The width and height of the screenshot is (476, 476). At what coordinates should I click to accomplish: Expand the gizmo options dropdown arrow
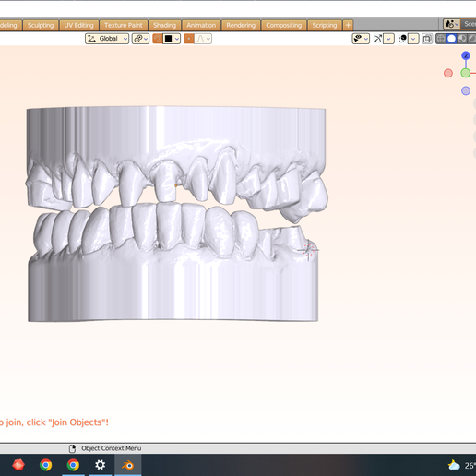tap(388, 39)
